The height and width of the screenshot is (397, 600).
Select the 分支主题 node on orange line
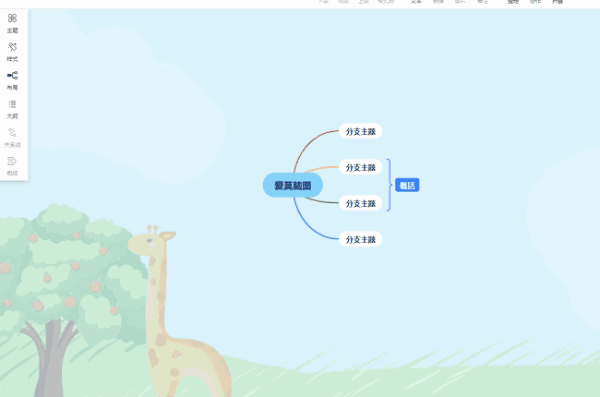coord(360,167)
